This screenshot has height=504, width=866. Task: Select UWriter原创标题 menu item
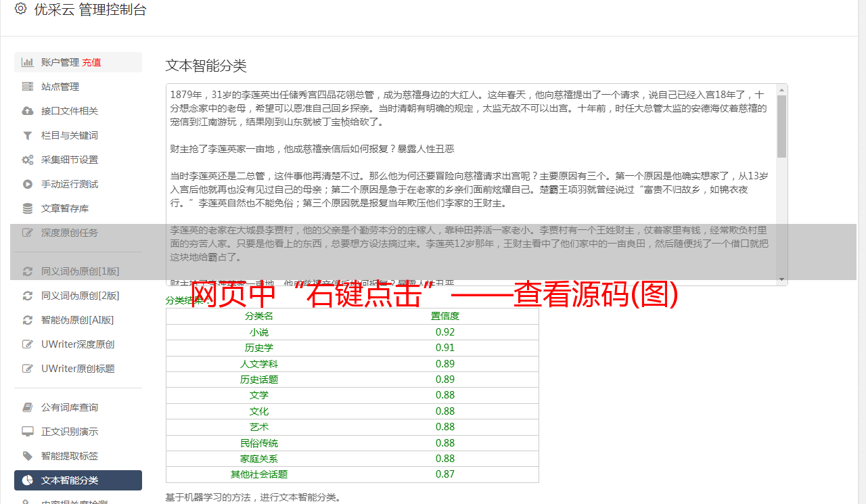[78, 369]
